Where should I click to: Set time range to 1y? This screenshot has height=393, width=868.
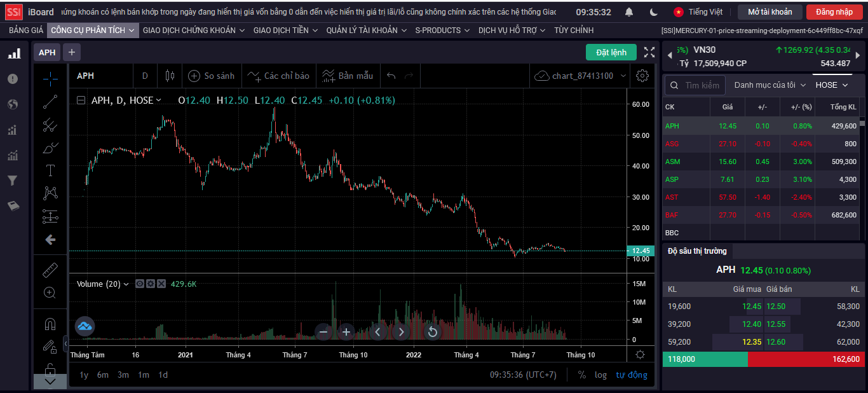click(84, 375)
